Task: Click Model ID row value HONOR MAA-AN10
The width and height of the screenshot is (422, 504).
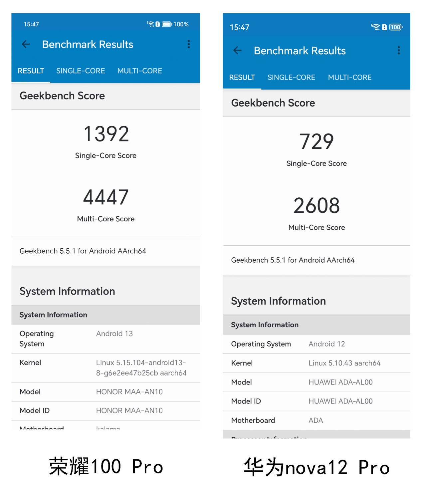Action: (129, 411)
